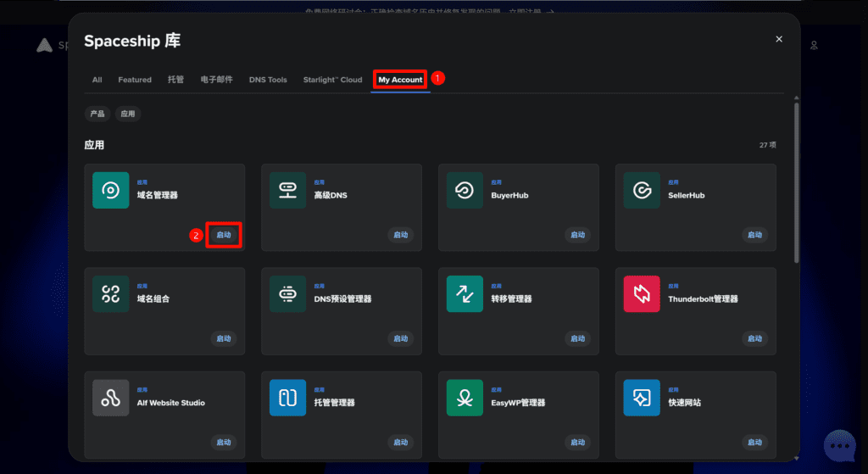Click the Alf Website Studio title text

click(x=171, y=403)
